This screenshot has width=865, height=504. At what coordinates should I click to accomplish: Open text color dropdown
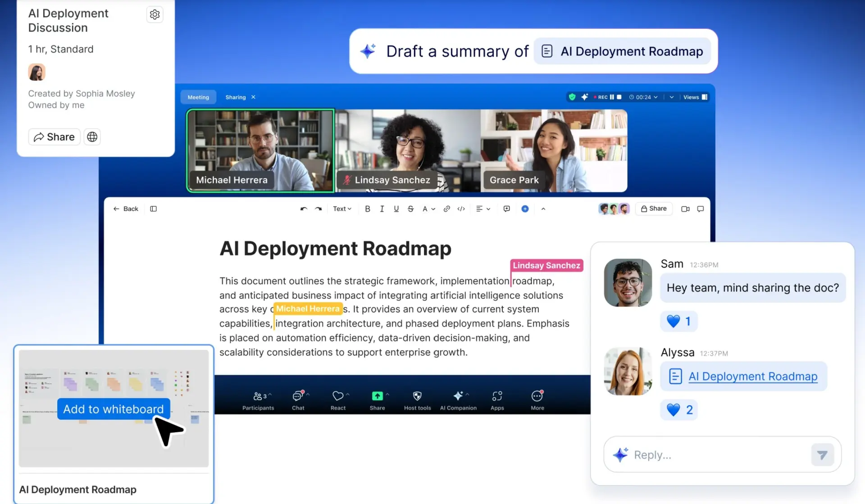pyautogui.click(x=428, y=209)
